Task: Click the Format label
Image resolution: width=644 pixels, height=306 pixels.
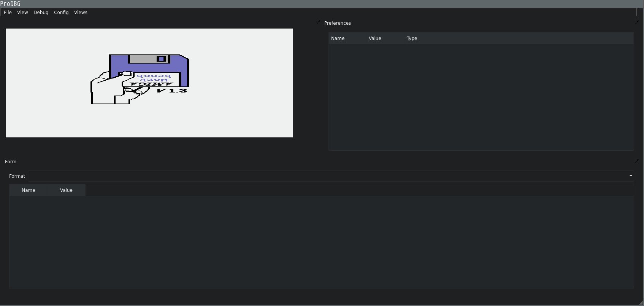Action: tap(17, 176)
